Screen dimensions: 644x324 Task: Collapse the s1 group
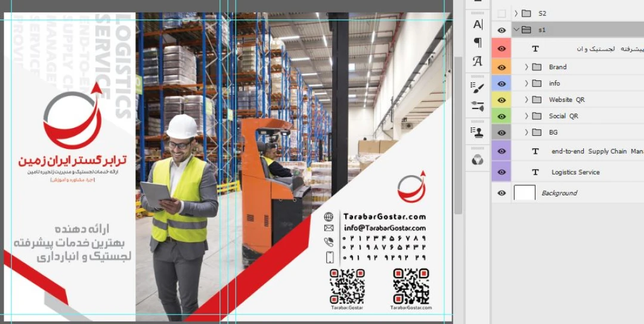click(x=516, y=30)
